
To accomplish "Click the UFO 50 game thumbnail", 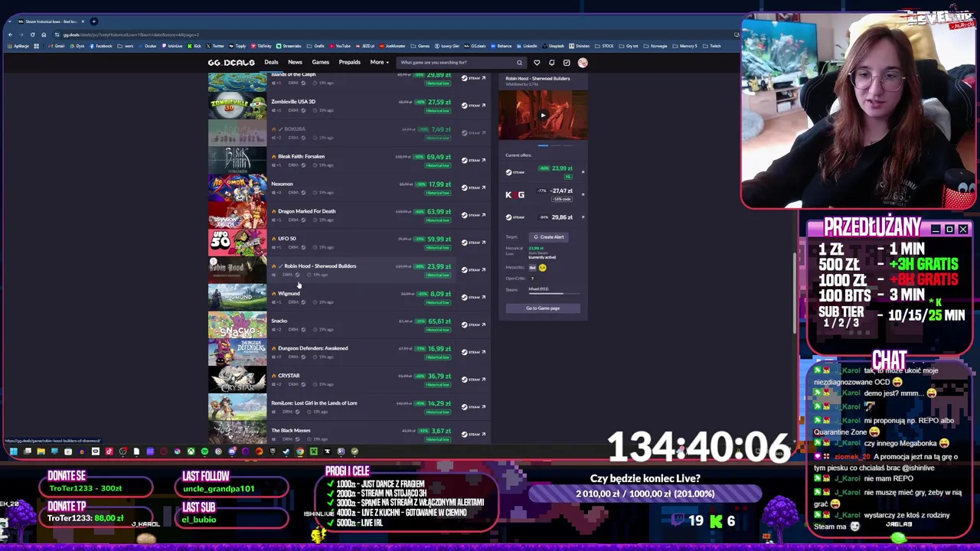I will [237, 243].
